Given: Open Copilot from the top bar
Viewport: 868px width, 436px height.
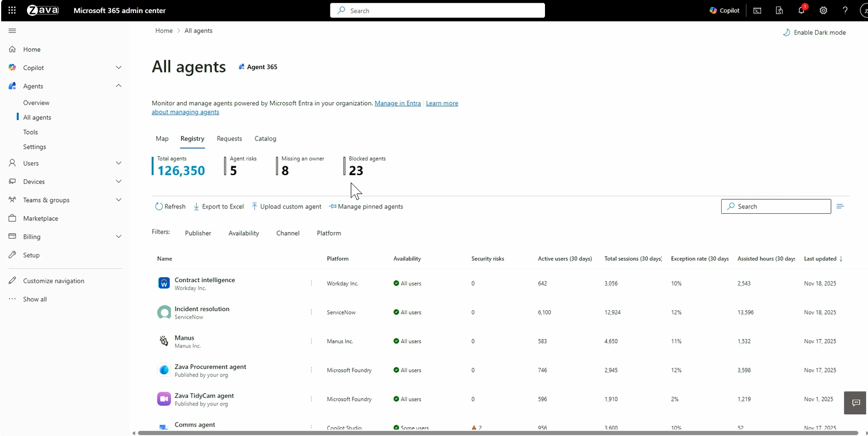Looking at the screenshot, I should (x=724, y=11).
